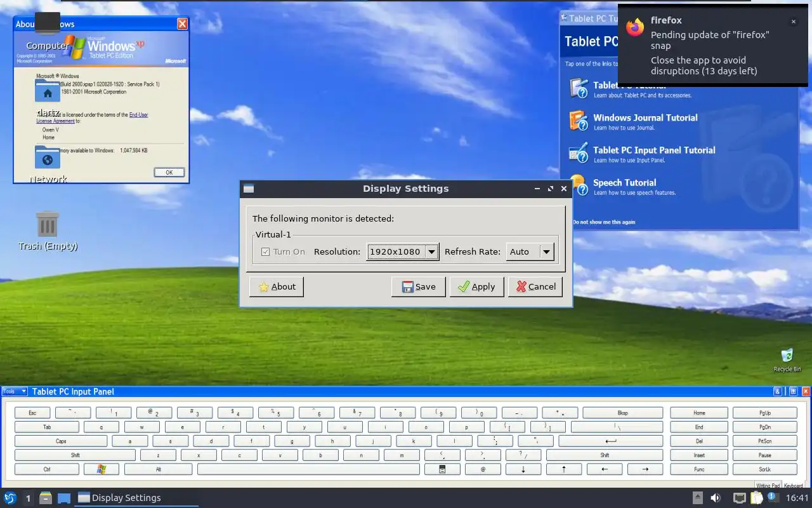
Task: Open the Resolution 1920x1080 dropdown
Action: [402, 251]
